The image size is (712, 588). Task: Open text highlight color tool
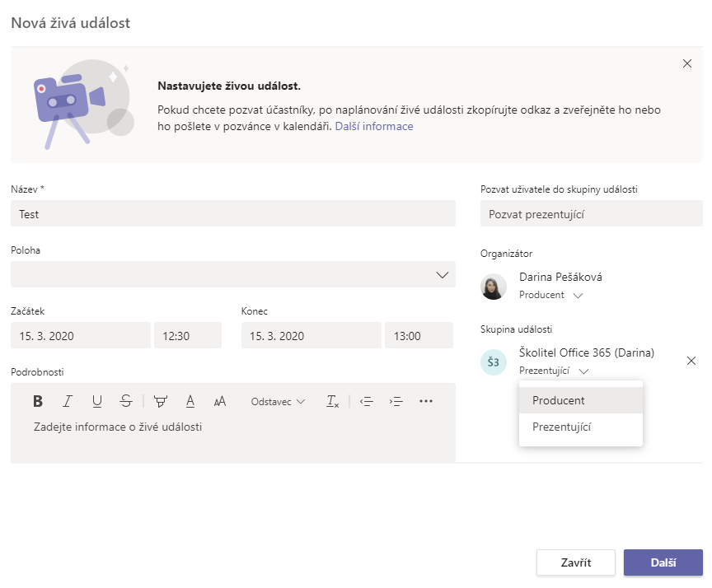click(161, 401)
